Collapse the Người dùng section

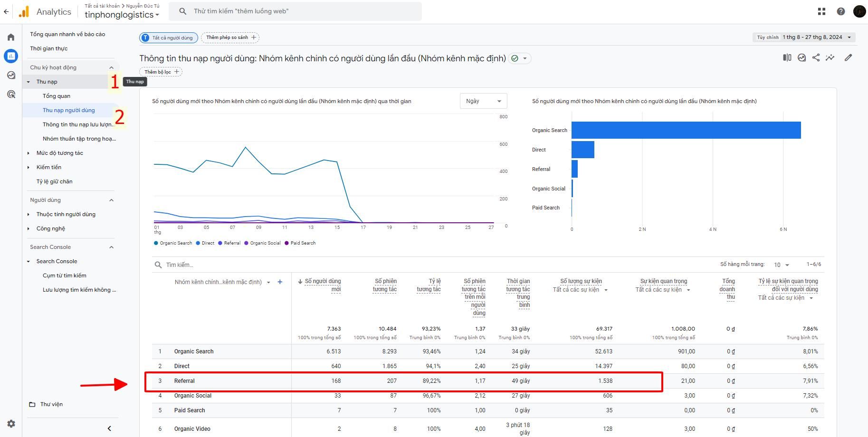point(112,200)
